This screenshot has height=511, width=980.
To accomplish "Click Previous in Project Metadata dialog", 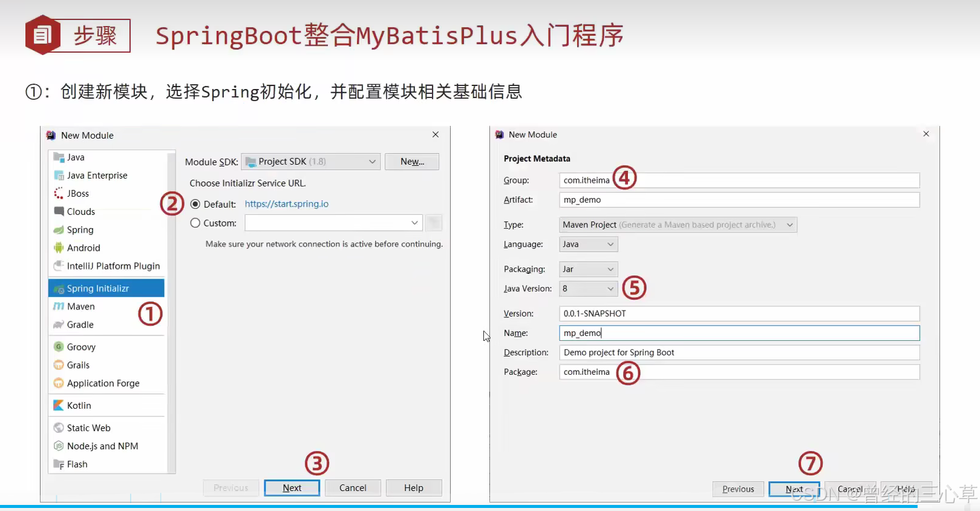I will (738, 489).
